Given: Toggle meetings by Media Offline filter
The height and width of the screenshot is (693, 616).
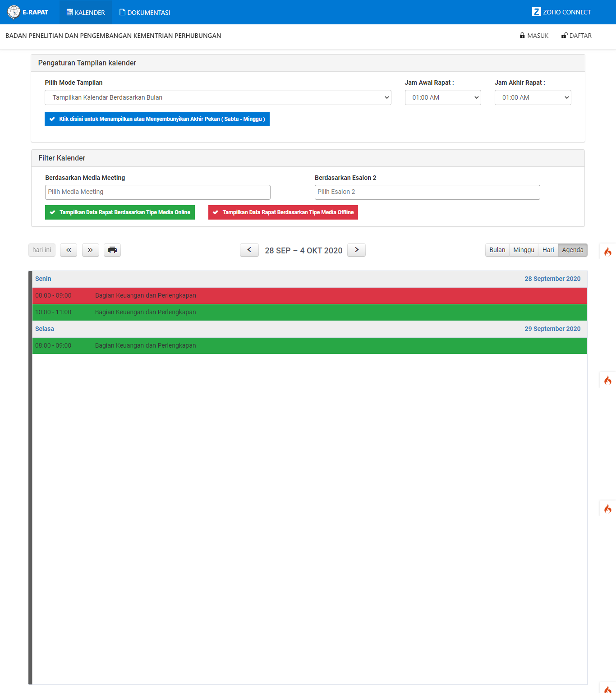Looking at the screenshot, I should [x=283, y=212].
